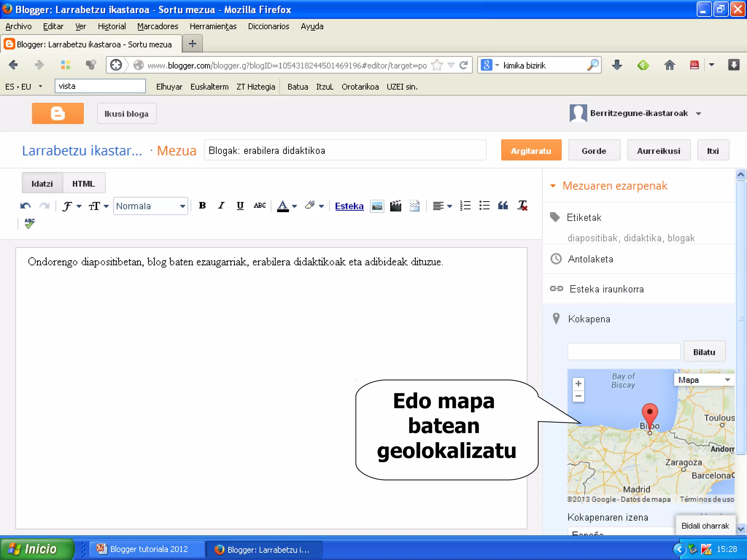Screen dimensions: 747x560
Task: Open the text background highlight color picker
Action: click(314, 206)
